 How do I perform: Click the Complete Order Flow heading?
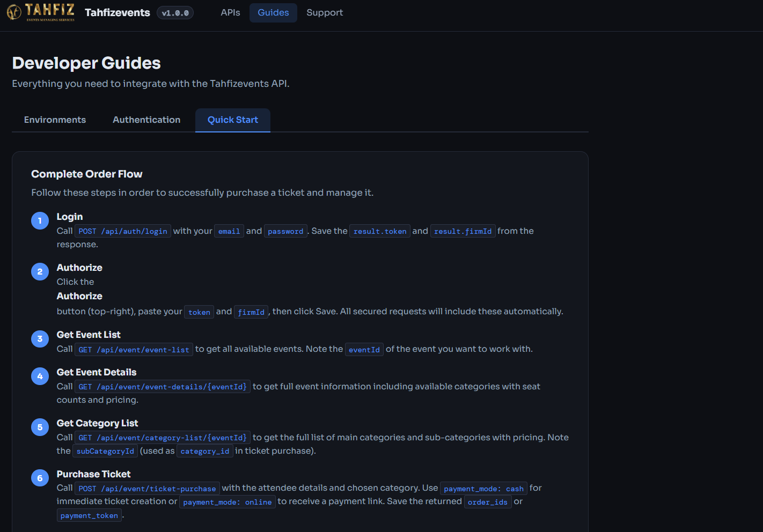(x=87, y=174)
